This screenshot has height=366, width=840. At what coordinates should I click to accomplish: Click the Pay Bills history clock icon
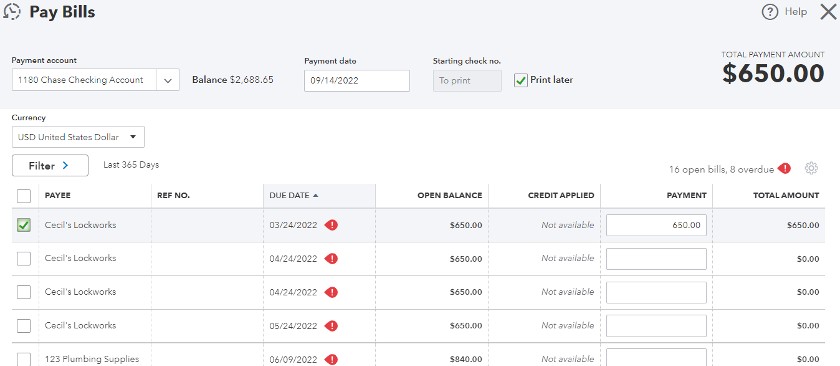[12, 12]
